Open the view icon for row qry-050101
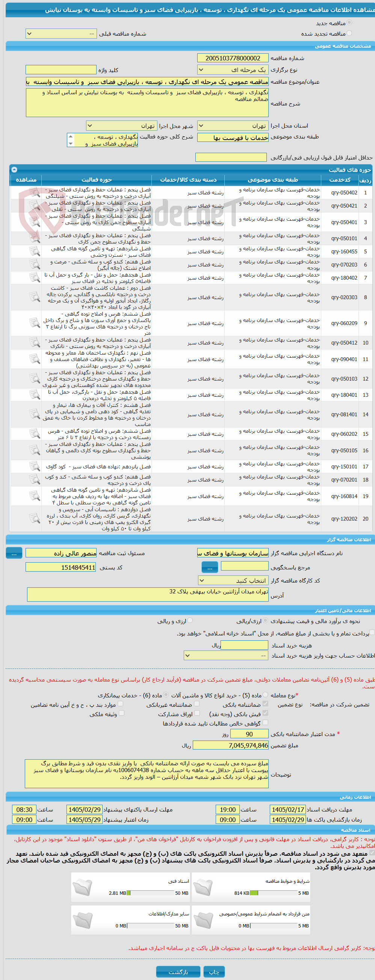The width and height of the screenshot is (375, 980). [35, 239]
